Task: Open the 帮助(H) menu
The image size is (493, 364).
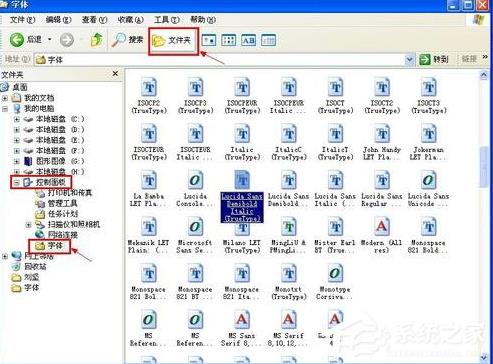Action: pyautogui.click(x=203, y=20)
